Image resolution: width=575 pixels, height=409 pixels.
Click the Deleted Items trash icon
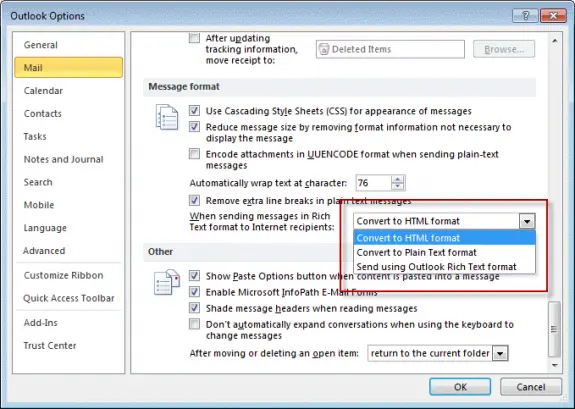(324, 49)
